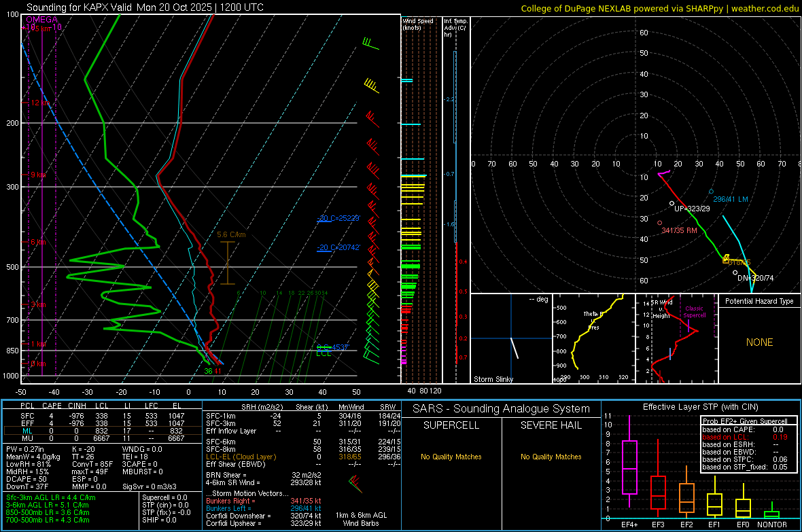
Task: Click the 700-500mb LR lapse rate line
Action: pyautogui.click(x=48, y=520)
